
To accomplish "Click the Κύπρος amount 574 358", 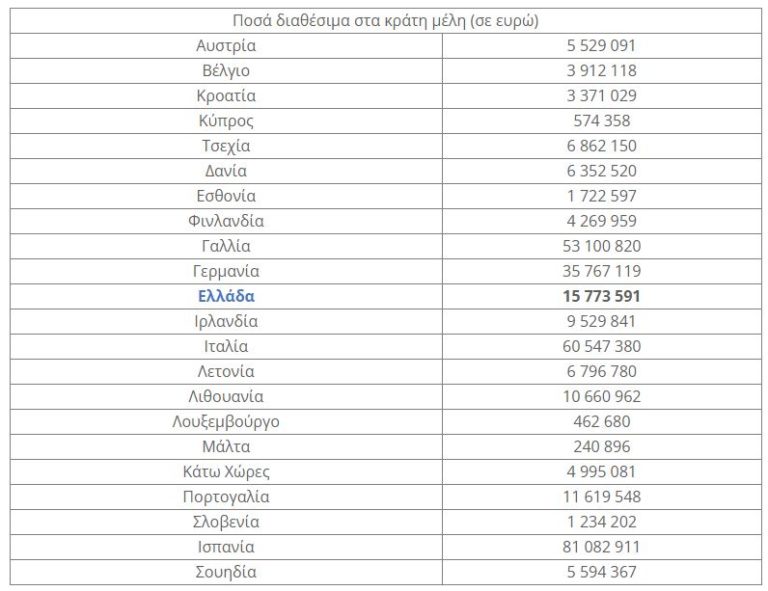I will pos(601,121).
